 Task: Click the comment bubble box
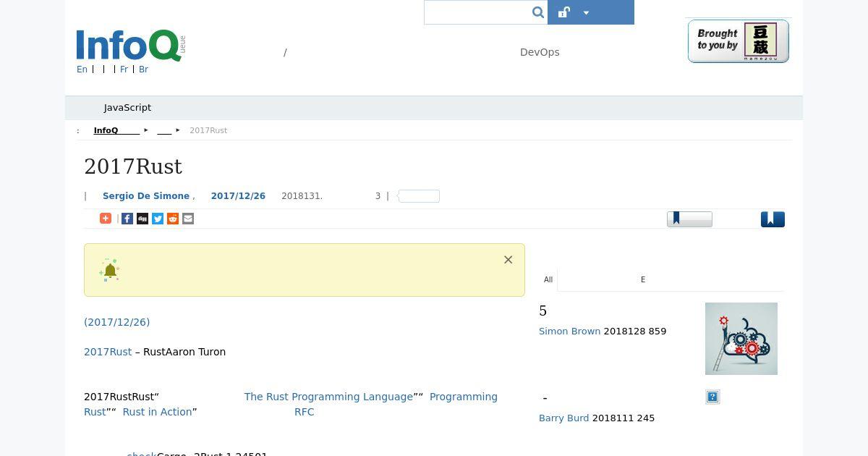click(x=419, y=196)
